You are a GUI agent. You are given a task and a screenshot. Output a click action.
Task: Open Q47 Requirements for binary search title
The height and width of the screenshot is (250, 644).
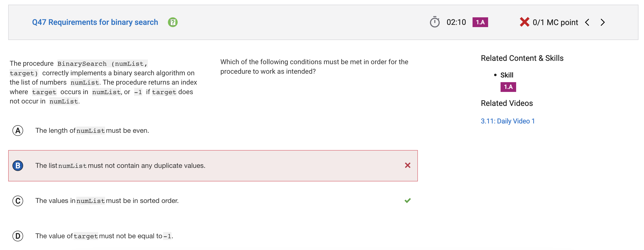(95, 22)
